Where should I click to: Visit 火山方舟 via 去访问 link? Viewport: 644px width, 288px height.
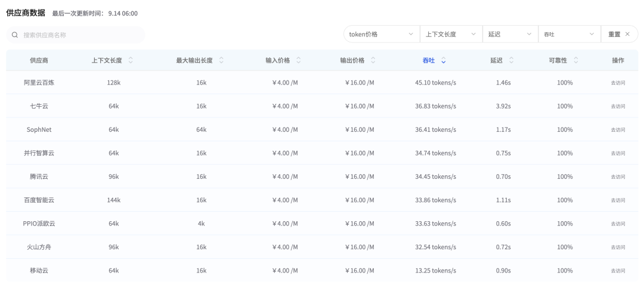coord(618,247)
